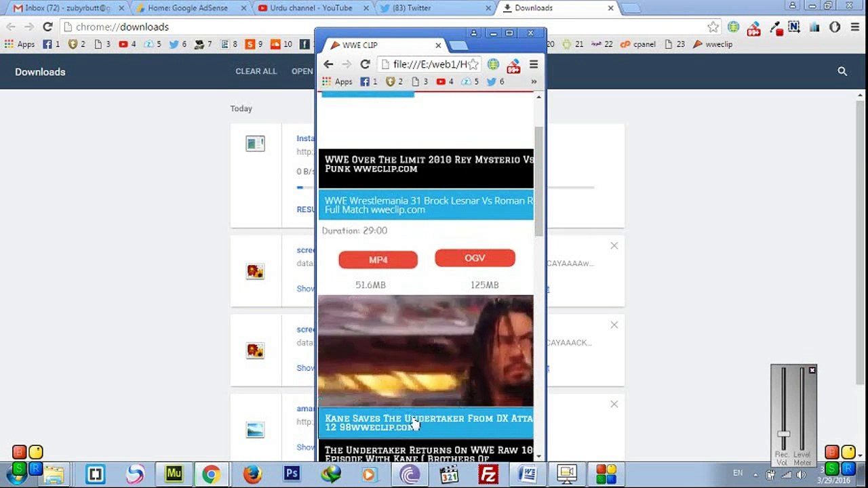Viewport: 868px width, 488px height.
Task: Close the Downloads tab
Action: click(x=610, y=8)
